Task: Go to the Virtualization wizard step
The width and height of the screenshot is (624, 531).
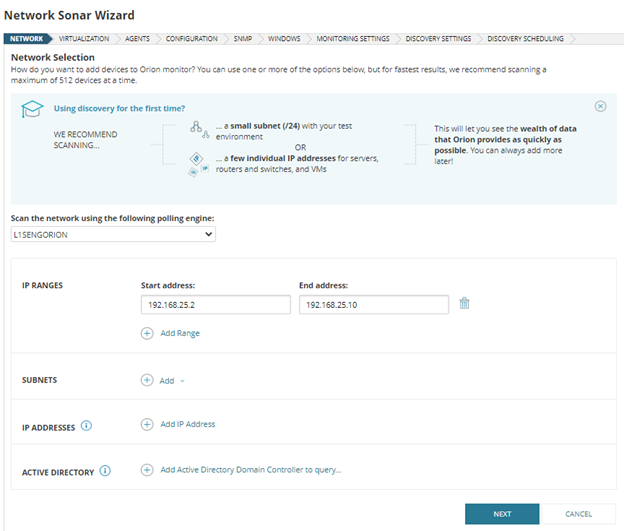Action: click(x=84, y=39)
